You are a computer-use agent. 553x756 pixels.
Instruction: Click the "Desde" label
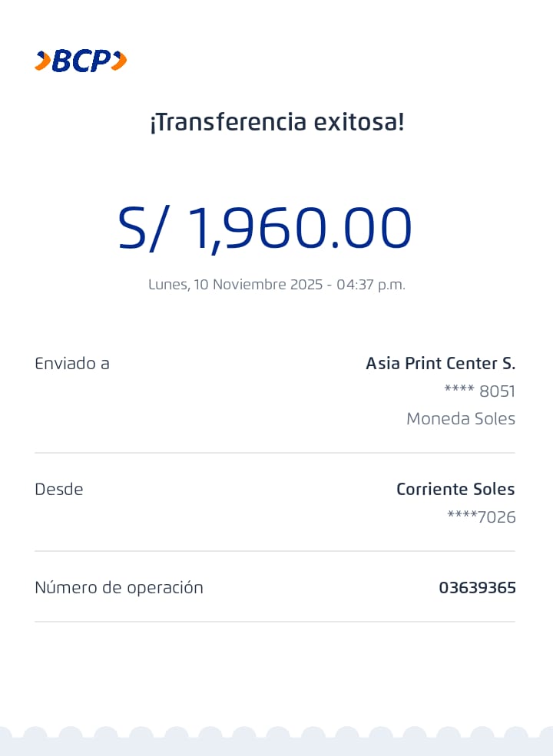(x=59, y=489)
